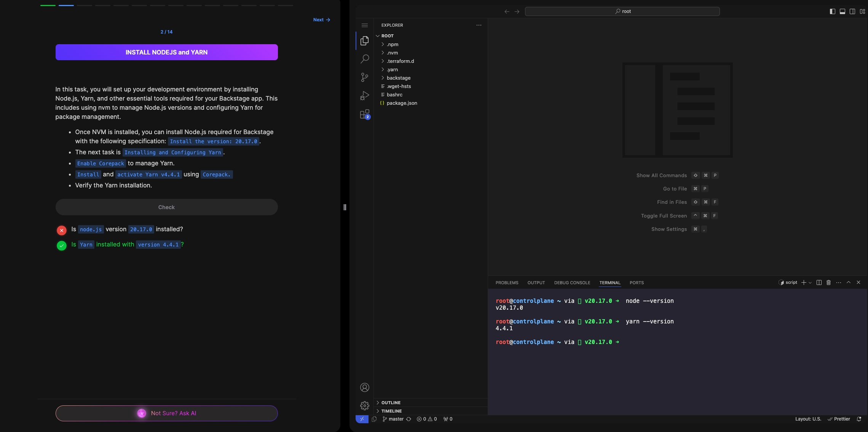Viewport: 868px width, 432px height.
Task: Split the terminal panel
Action: coord(819,282)
